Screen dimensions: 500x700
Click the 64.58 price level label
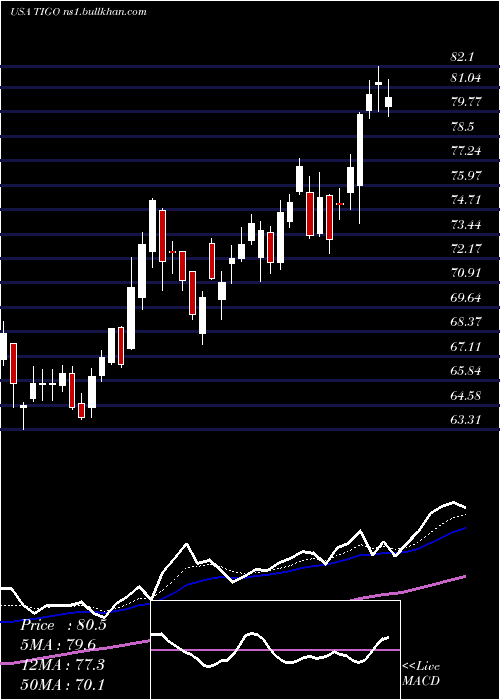point(466,395)
